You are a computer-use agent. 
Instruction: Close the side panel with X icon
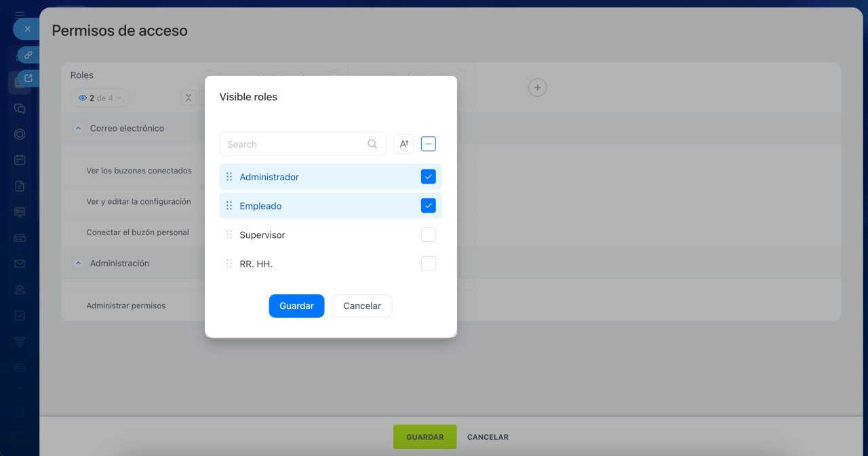click(x=28, y=29)
